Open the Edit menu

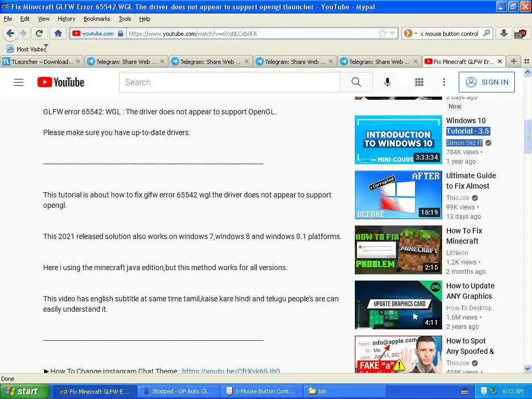(25, 19)
